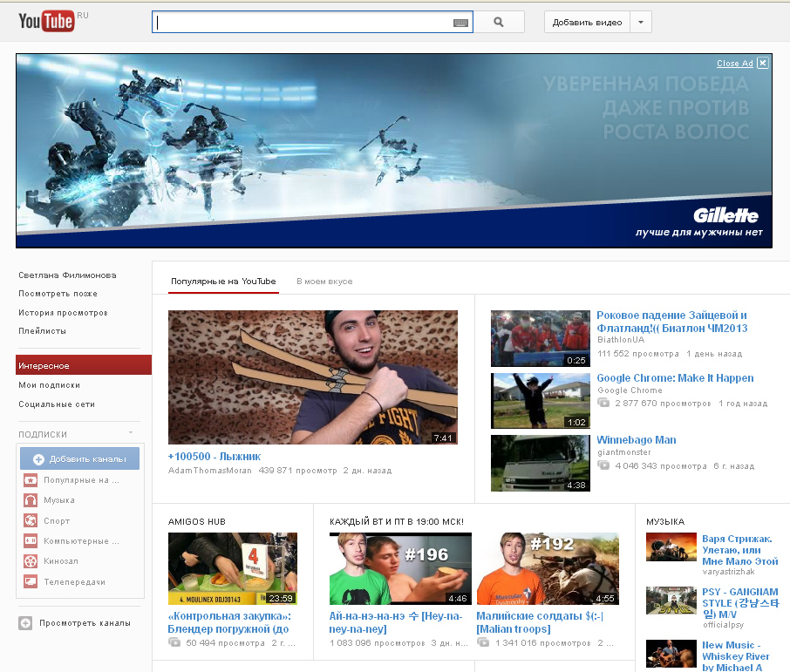Image resolution: width=790 pixels, height=672 pixels.
Task: Open the on-screen keyboard in search box
Action: click(460, 23)
